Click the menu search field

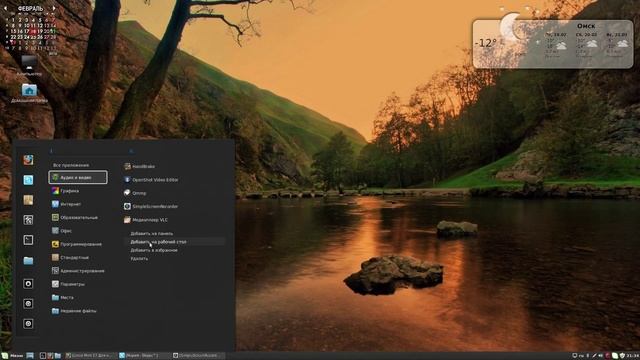pos(91,151)
